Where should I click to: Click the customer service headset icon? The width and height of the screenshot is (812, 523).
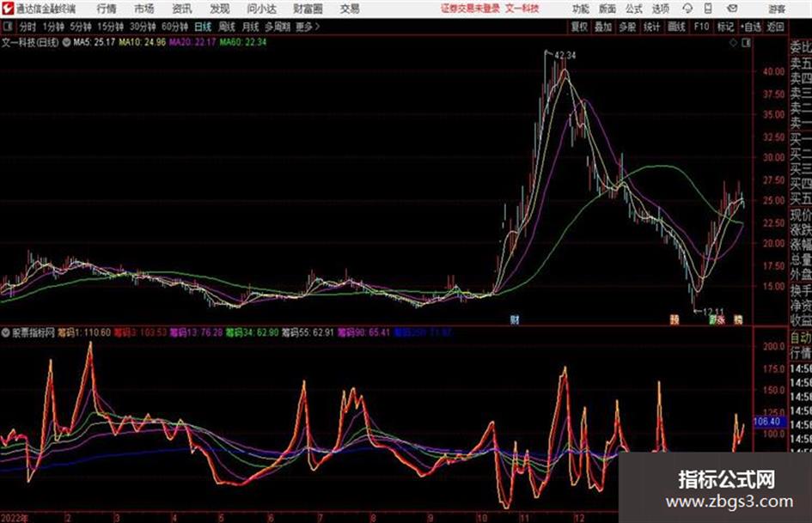click(687, 9)
